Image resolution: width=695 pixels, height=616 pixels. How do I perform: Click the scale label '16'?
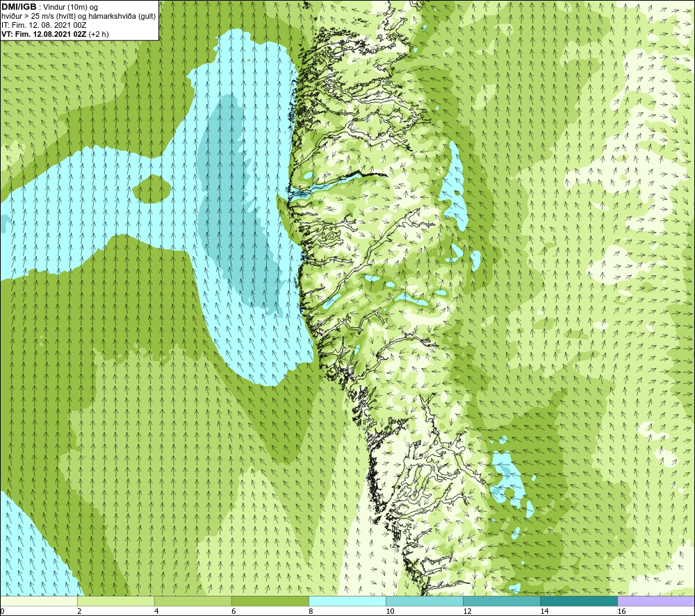621,611
